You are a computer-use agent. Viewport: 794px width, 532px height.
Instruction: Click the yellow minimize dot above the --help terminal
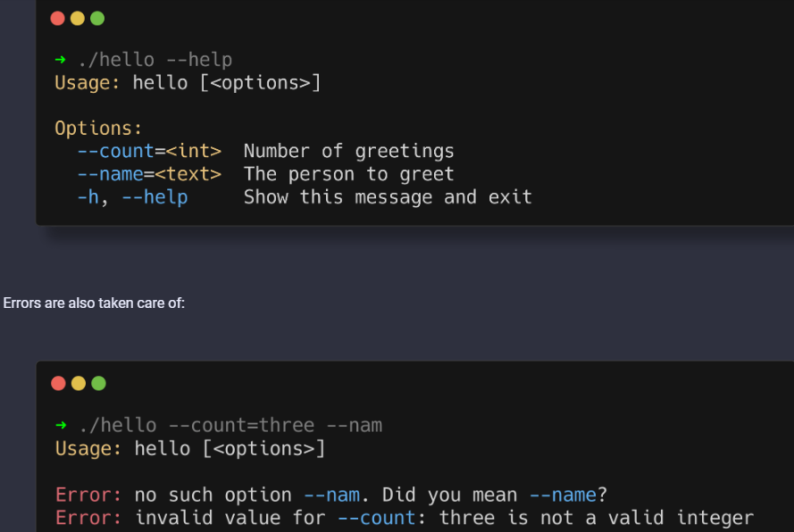pos(78,18)
